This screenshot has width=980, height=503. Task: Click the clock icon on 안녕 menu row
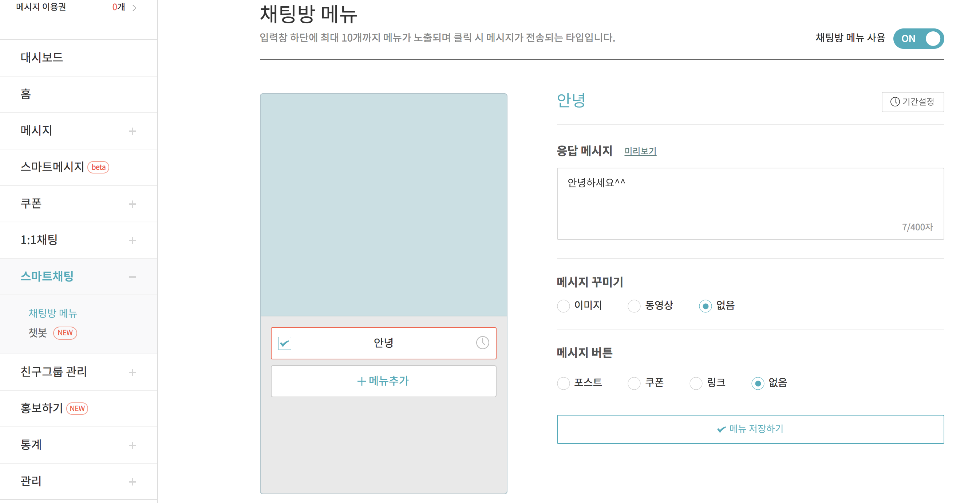[482, 343]
